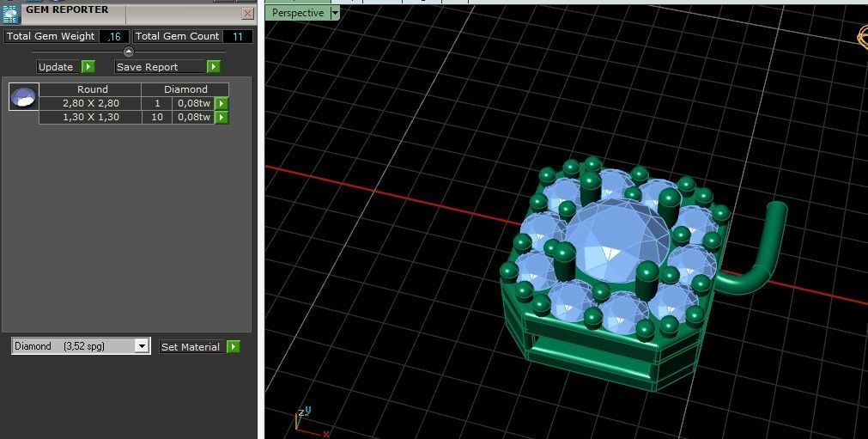Click the Gem Reporter panel icon
This screenshot has width=868, height=439.
10,13
